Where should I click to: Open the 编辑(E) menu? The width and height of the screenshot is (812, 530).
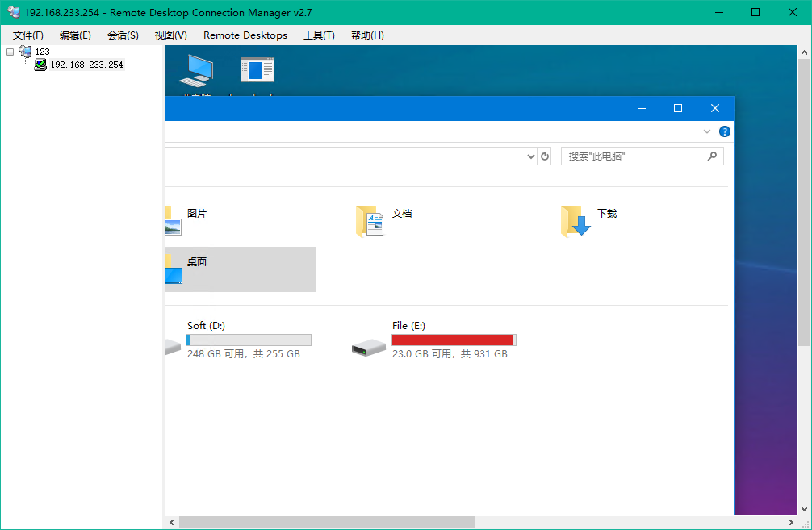(75, 35)
